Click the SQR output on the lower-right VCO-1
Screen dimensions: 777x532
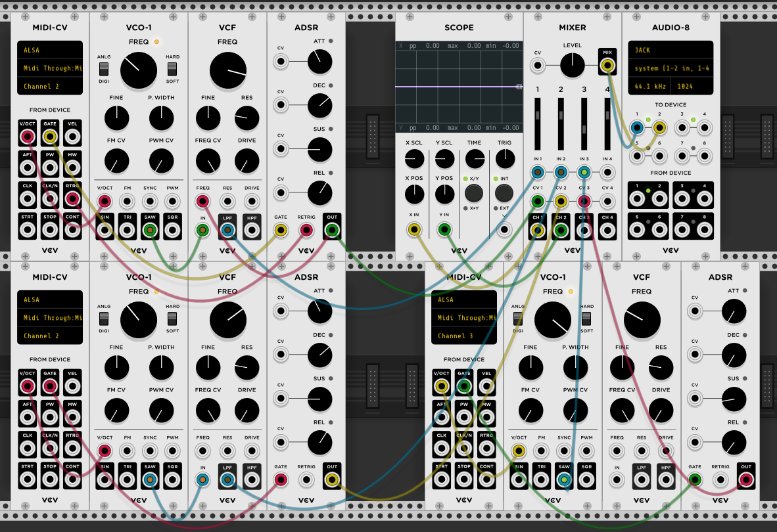(586, 479)
